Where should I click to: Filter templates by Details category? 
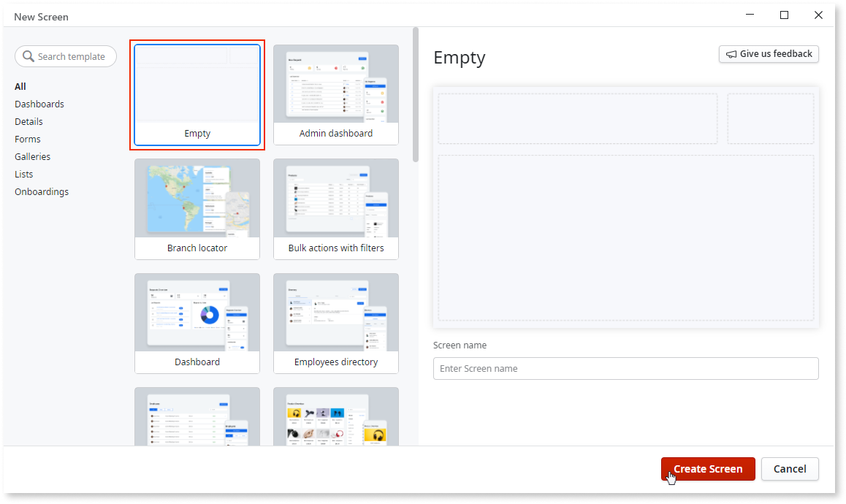[x=28, y=121]
